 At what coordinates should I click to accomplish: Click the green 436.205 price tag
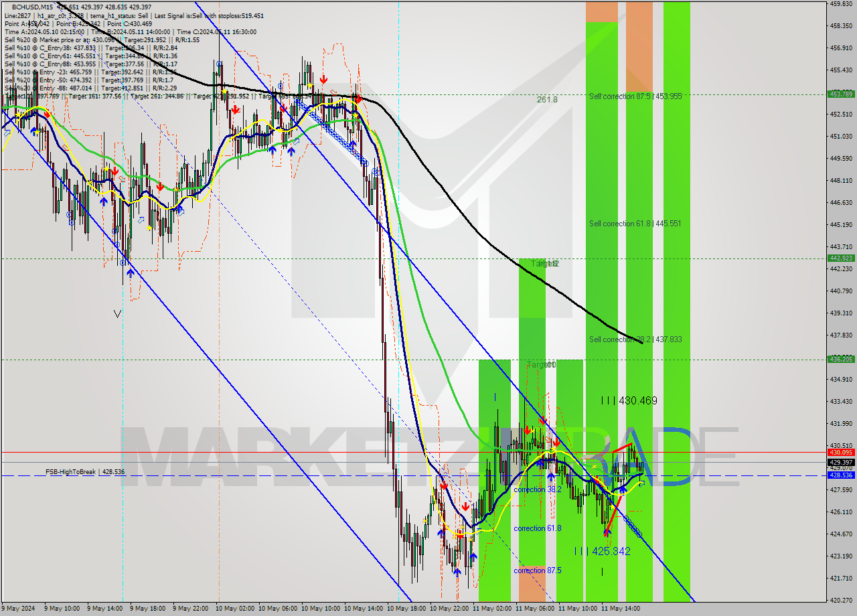(x=841, y=359)
